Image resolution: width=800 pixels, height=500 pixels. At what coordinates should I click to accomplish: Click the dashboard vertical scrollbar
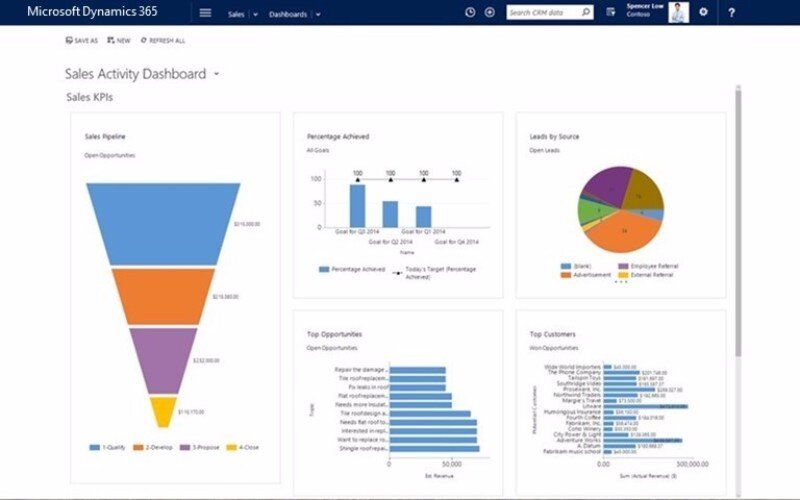coord(738,220)
